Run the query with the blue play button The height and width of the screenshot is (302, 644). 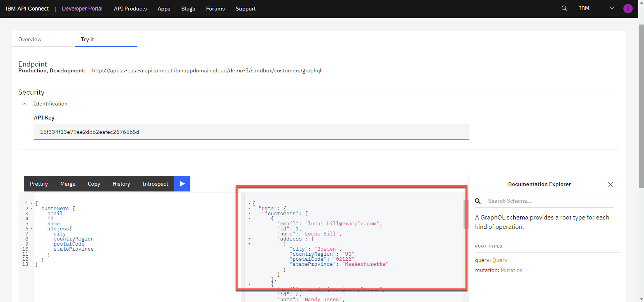point(182,184)
